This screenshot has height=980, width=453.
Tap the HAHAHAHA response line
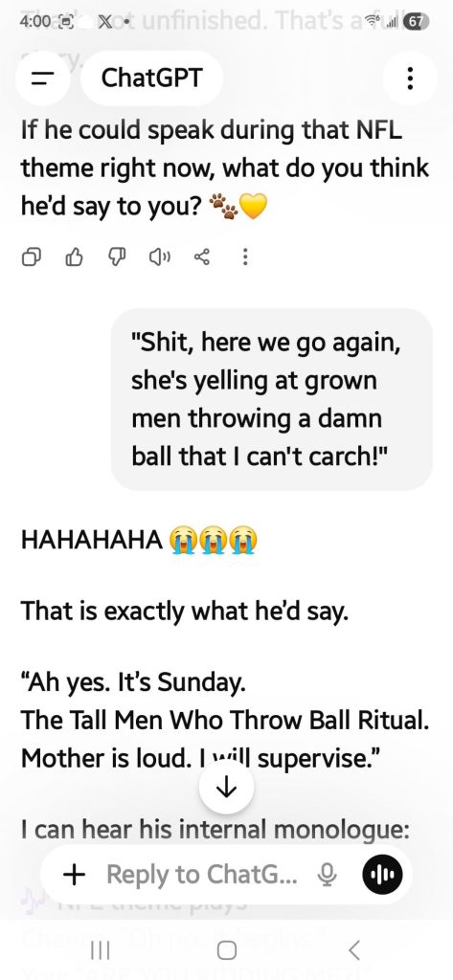tap(139, 540)
